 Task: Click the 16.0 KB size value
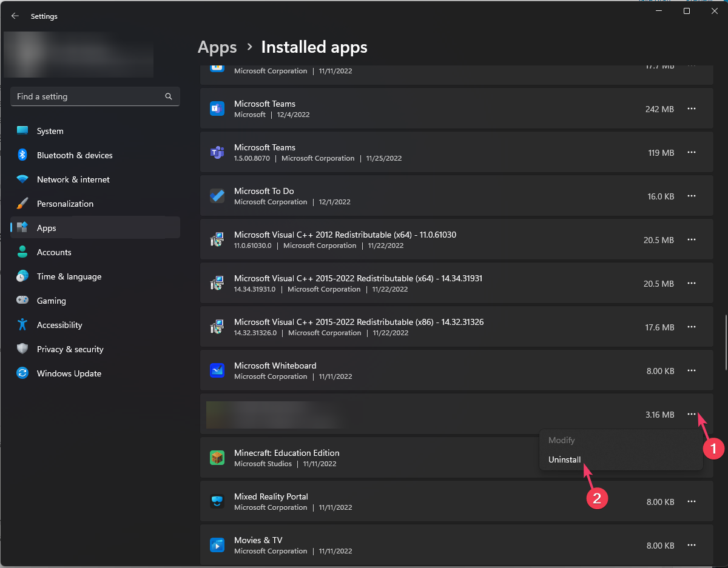coord(661,196)
